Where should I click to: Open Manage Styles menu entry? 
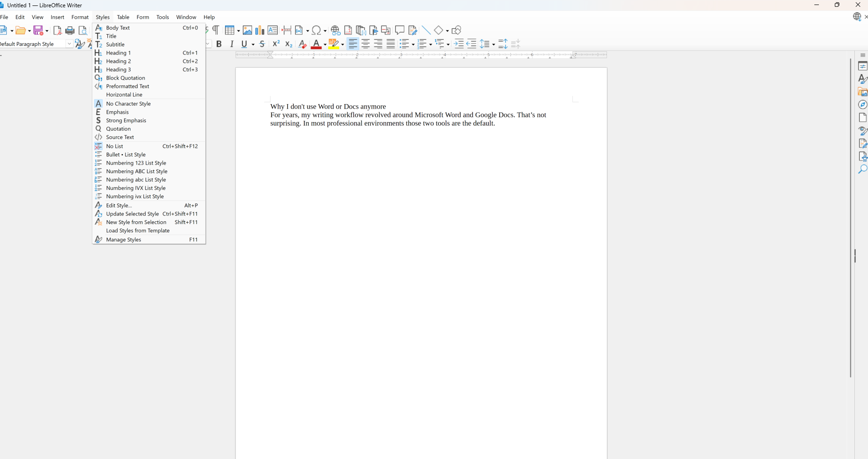149,239
